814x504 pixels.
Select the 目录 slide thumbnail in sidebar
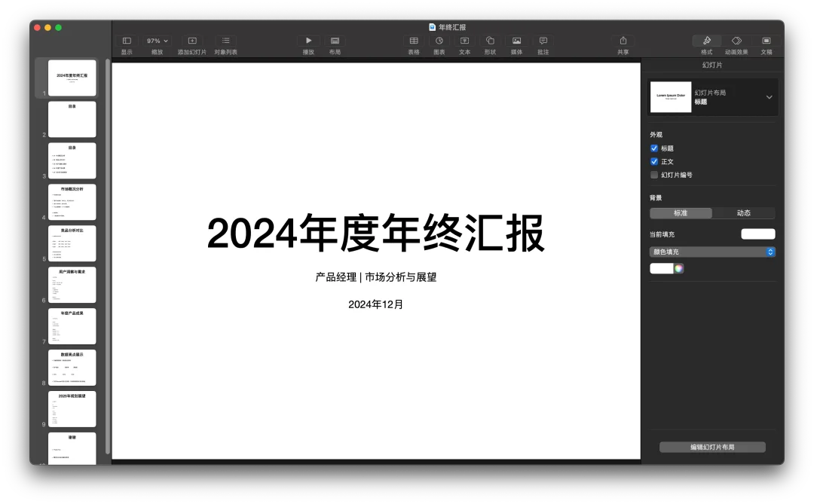[72, 119]
